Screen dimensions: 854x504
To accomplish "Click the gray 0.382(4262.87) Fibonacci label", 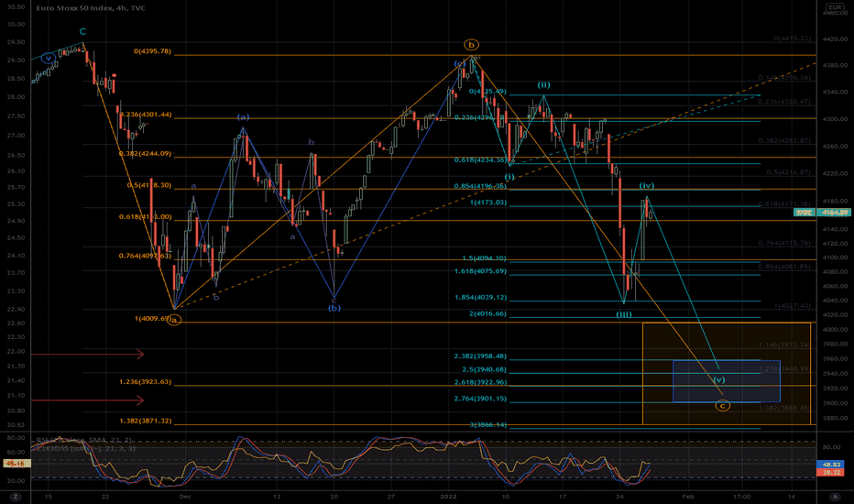I will tap(784, 141).
